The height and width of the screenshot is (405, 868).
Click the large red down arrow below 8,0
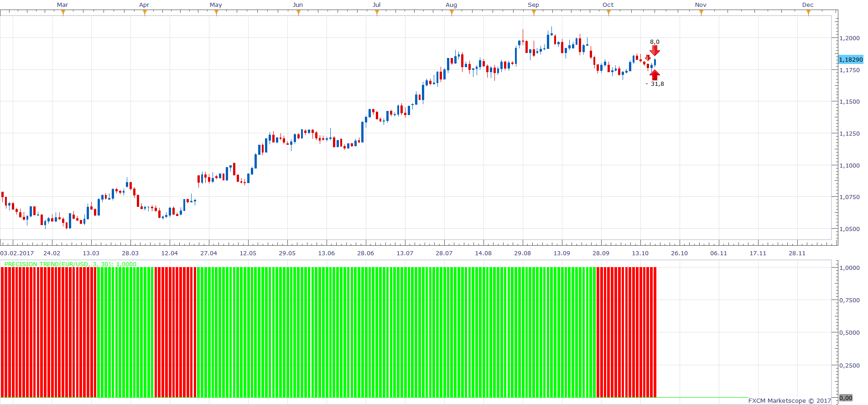coord(655,50)
